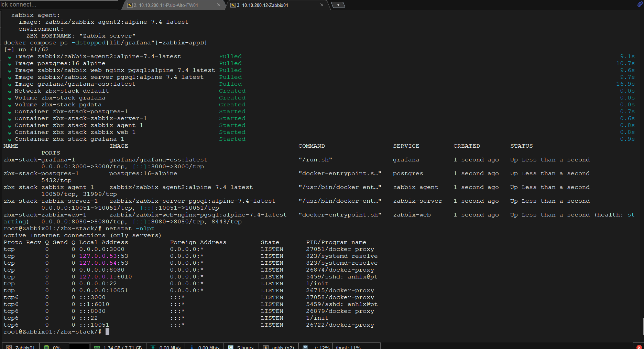Click the terminal cursor at the prompt

click(107, 332)
